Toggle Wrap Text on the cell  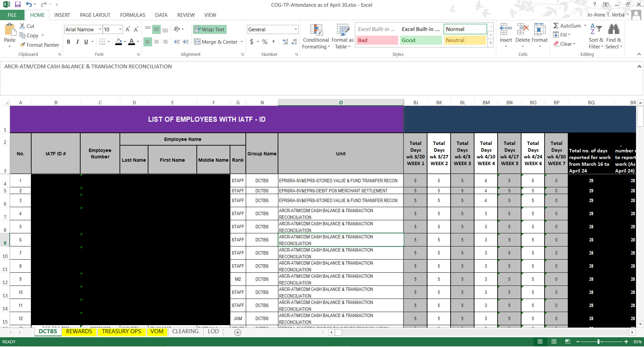pos(210,29)
